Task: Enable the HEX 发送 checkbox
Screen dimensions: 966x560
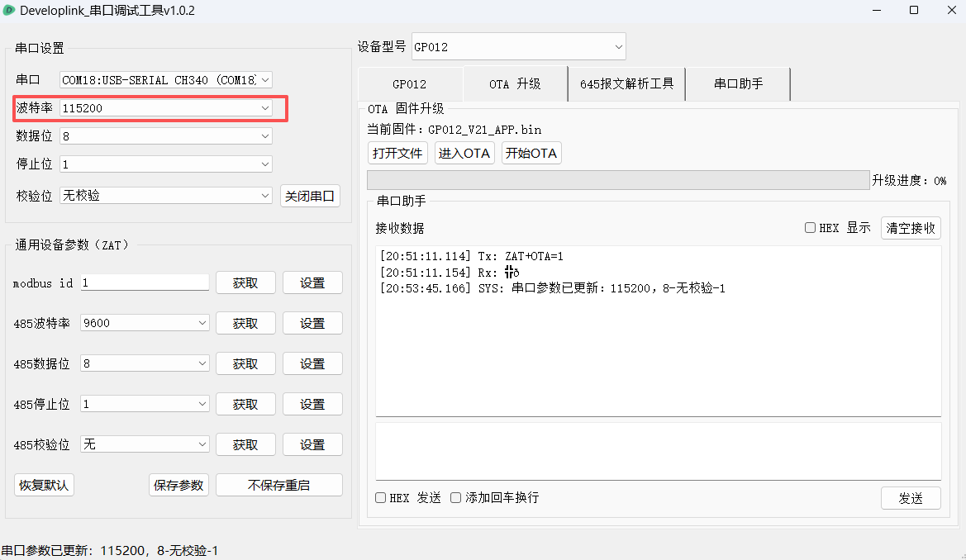Action: click(408, 498)
